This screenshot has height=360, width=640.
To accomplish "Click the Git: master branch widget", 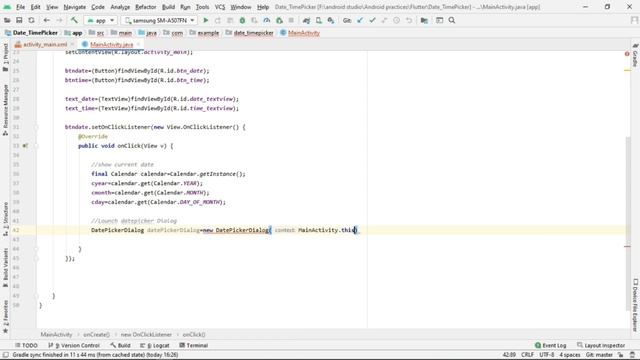I will pos(599,355).
